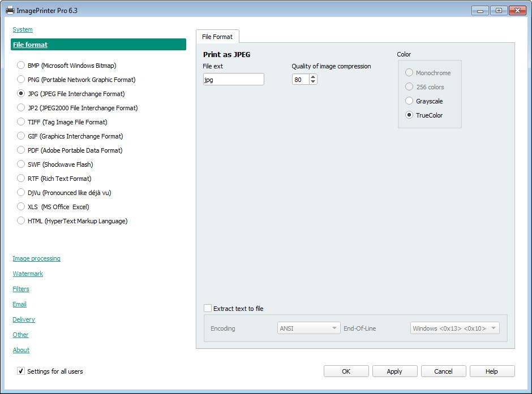This screenshot has width=532, height=394.
Task: Click the File format section header
Action: tap(98, 45)
